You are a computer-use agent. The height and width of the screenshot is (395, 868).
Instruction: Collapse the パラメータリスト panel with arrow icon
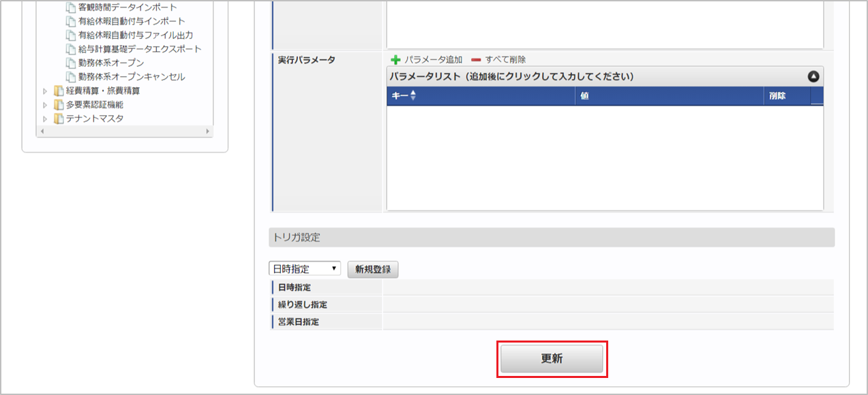click(x=813, y=76)
